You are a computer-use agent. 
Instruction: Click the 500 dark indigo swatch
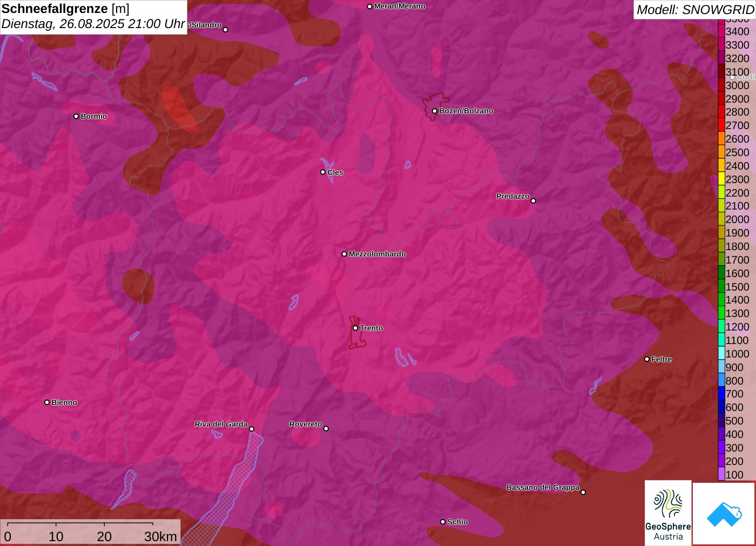[721, 421]
